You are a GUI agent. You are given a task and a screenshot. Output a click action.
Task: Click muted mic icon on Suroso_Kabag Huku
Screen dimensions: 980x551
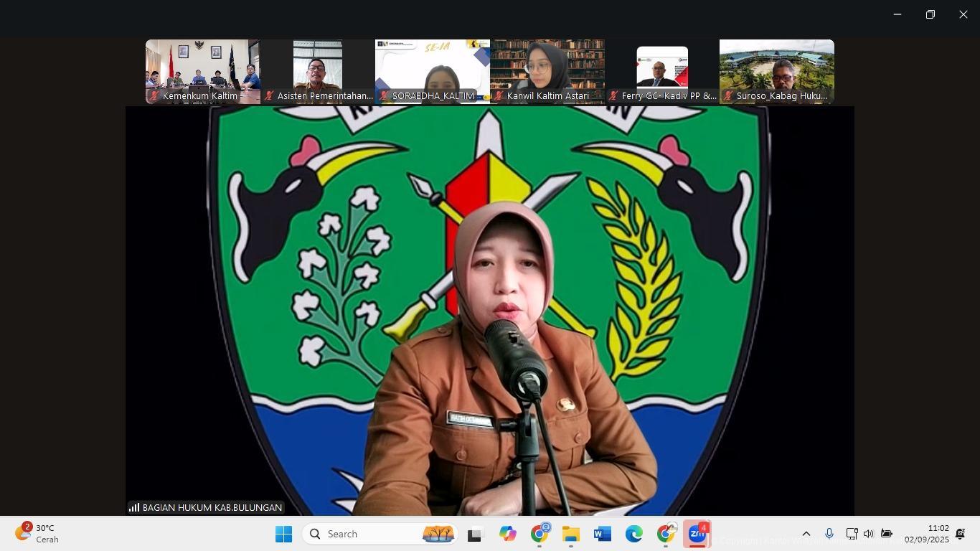[728, 96]
